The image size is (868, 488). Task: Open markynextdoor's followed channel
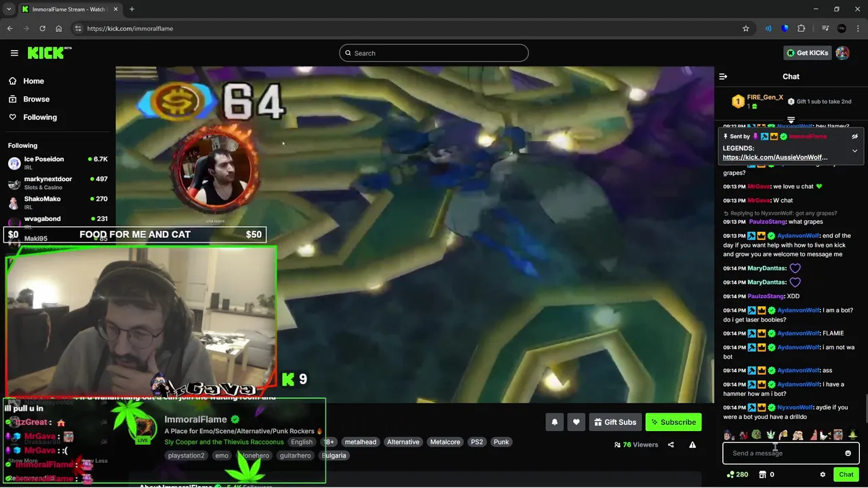58,183
